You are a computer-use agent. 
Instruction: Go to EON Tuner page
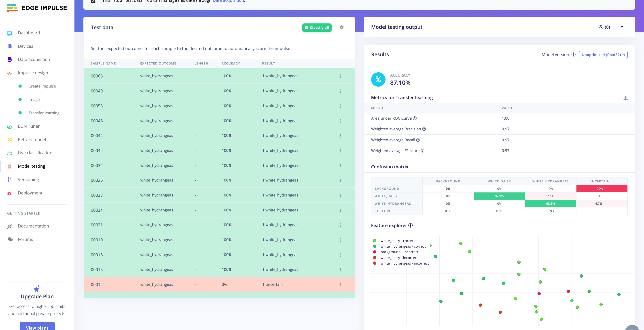[x=28, y=126]
